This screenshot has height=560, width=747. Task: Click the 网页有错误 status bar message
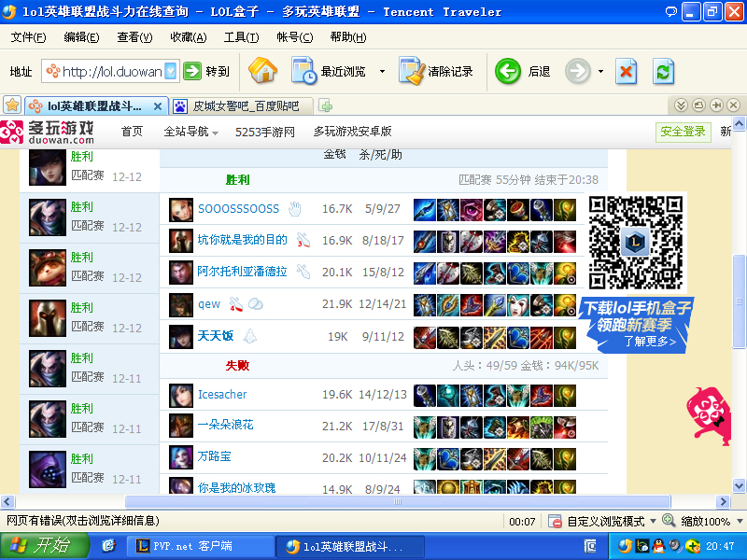click(82, 521)
